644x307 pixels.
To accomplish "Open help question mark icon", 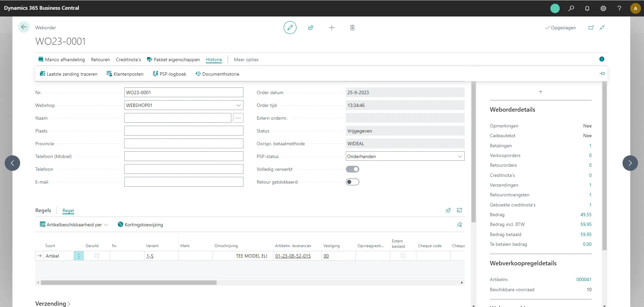I will pos(619,8).
